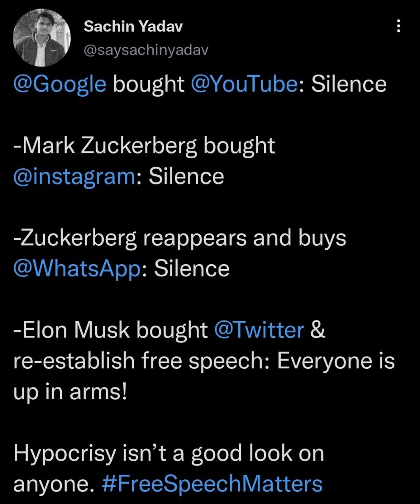This screenshot has height=504, width=420.
Task: Open the @saysachinyadav handle
Action: point(146,50)
